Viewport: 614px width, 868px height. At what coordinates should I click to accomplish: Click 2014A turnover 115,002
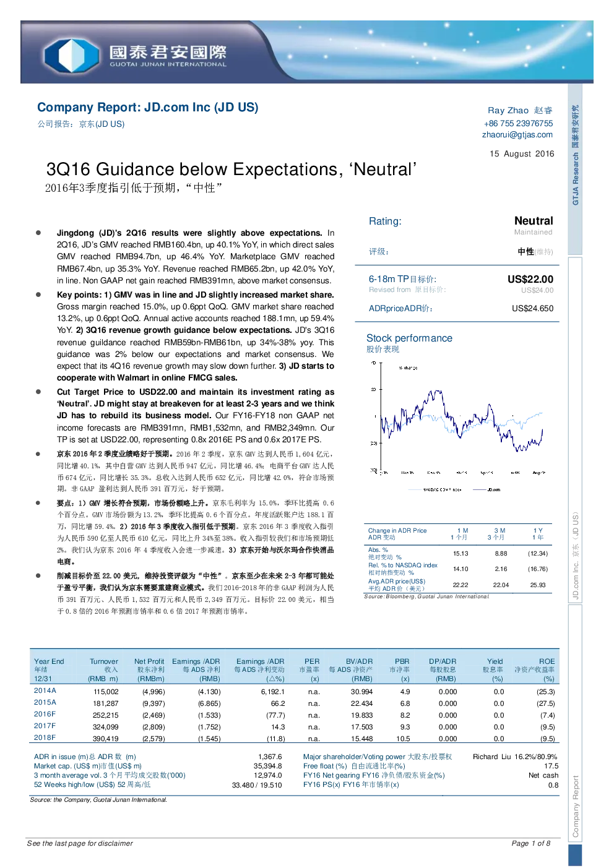click(x=106, y=692)
